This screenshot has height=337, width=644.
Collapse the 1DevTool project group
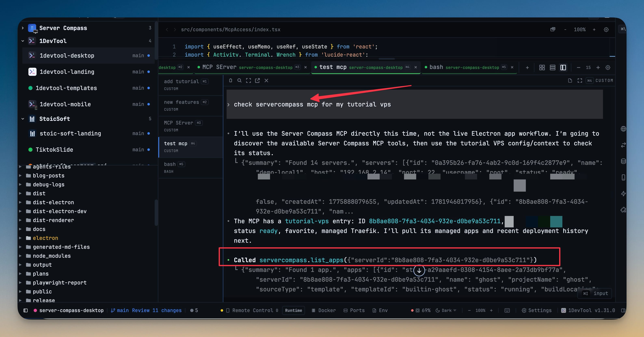(x=23, y=41)
